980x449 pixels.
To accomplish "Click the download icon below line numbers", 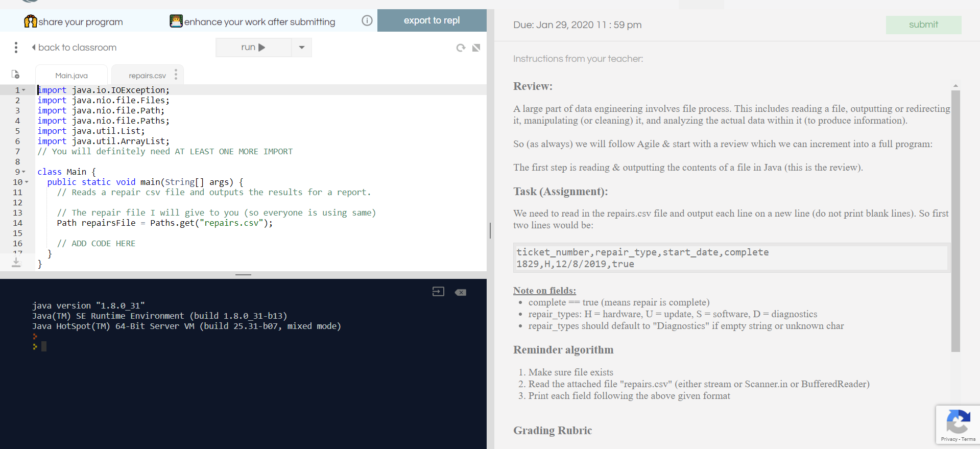I will (x=16, y=262).
